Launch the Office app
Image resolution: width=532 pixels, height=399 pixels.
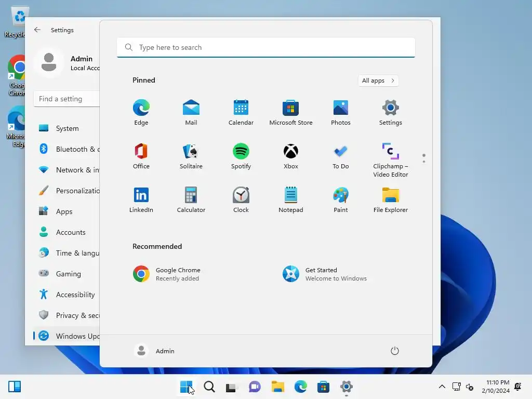click(141, 156)
